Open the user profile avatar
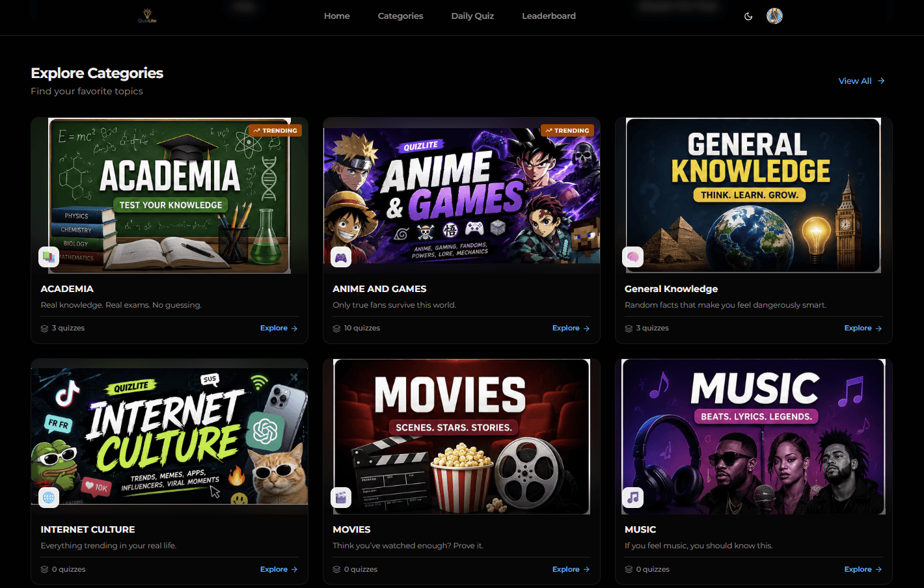Viewport: 924px width, 588px height. 774,16
